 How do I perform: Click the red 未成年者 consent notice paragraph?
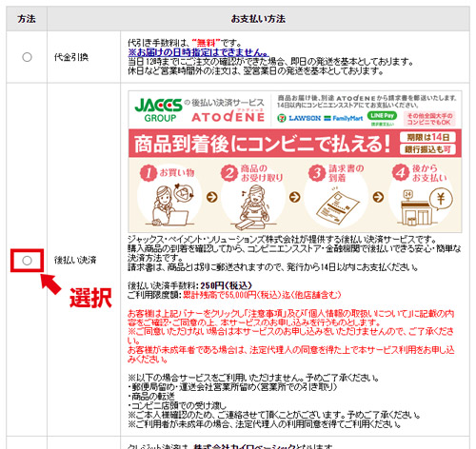click(291, 355)
